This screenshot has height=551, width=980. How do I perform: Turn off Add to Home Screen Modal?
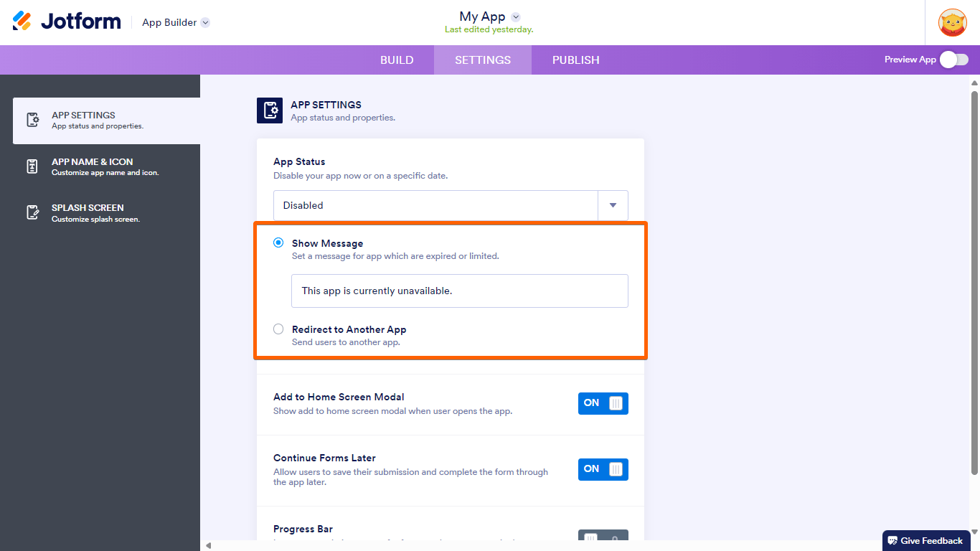603,403
